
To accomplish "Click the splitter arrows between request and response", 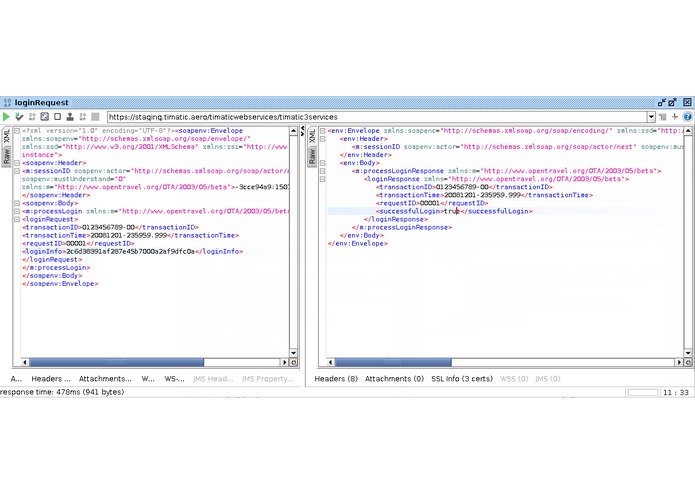I will pos(303,131).
